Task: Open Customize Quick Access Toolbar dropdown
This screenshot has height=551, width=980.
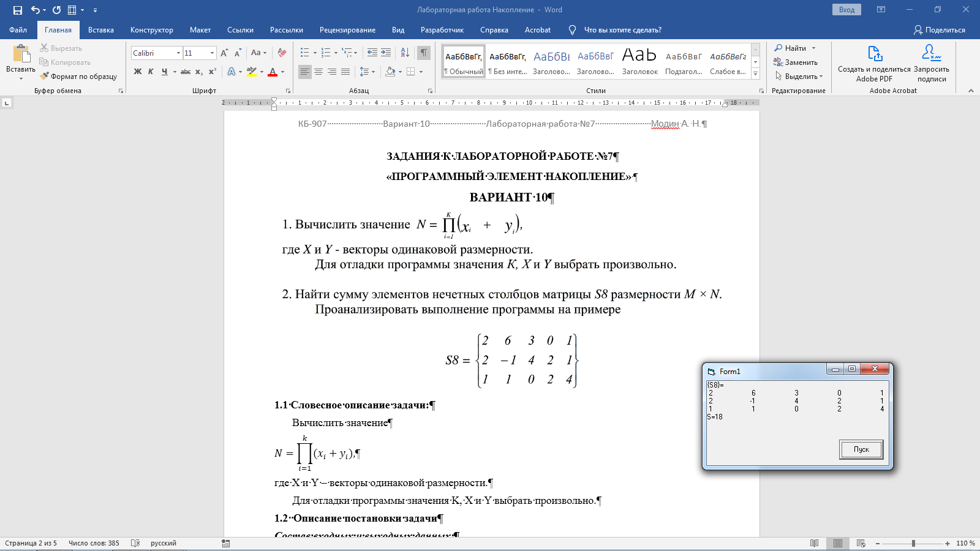Action: pos(95,10)
